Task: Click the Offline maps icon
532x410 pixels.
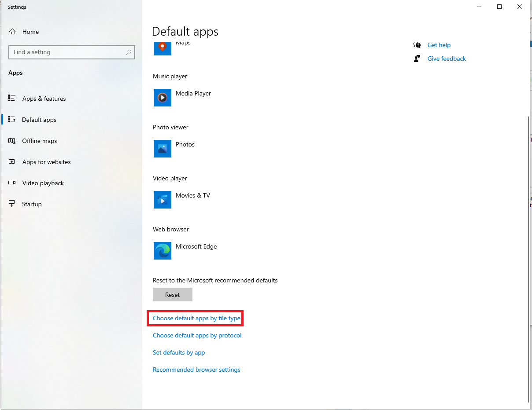Action: pyautogui.click(x=12, y=141)
